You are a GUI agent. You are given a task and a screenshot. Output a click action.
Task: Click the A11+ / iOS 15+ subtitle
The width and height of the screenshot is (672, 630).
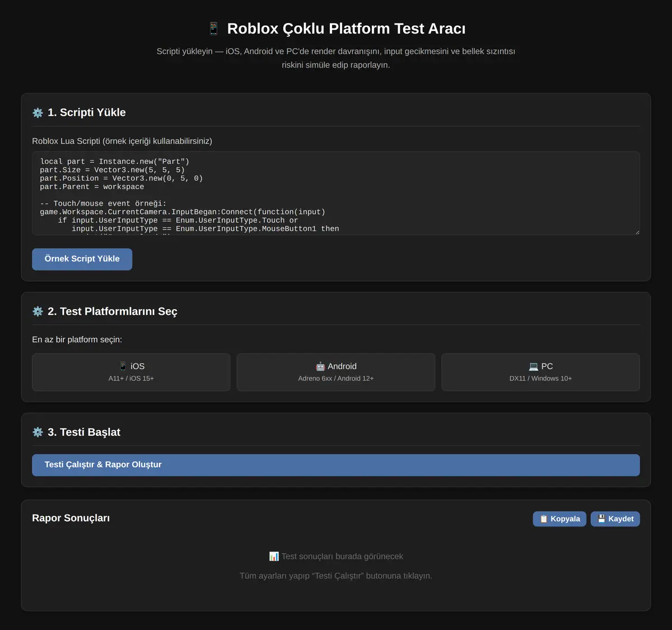pos(131,379)
